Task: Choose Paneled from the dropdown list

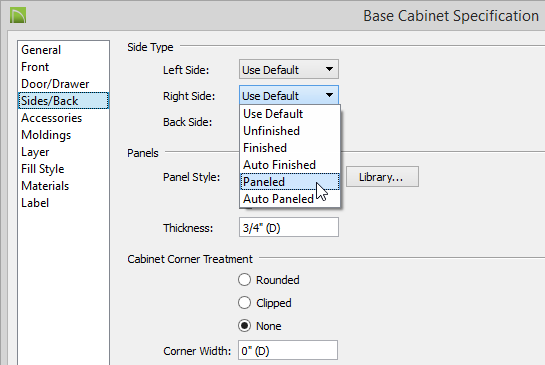Action: [x=290, y=182]
